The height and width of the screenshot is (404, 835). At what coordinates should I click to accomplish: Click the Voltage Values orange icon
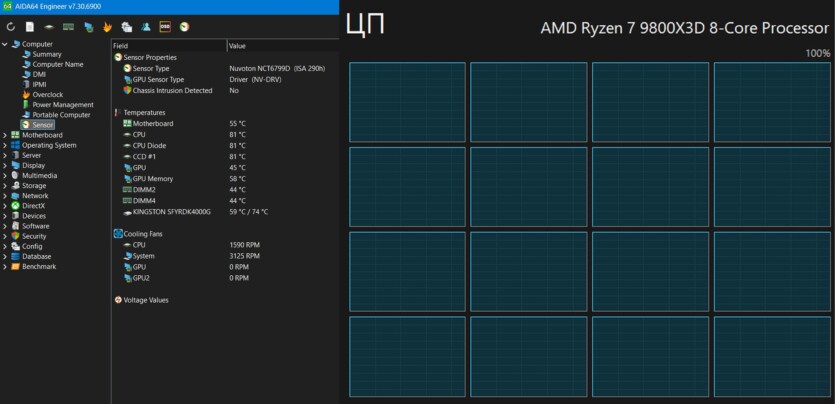(x=118, y=300)
